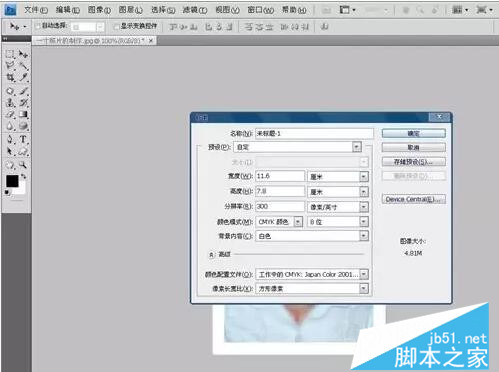
Task: Select the Brush tool
Action: click(23, 91)
